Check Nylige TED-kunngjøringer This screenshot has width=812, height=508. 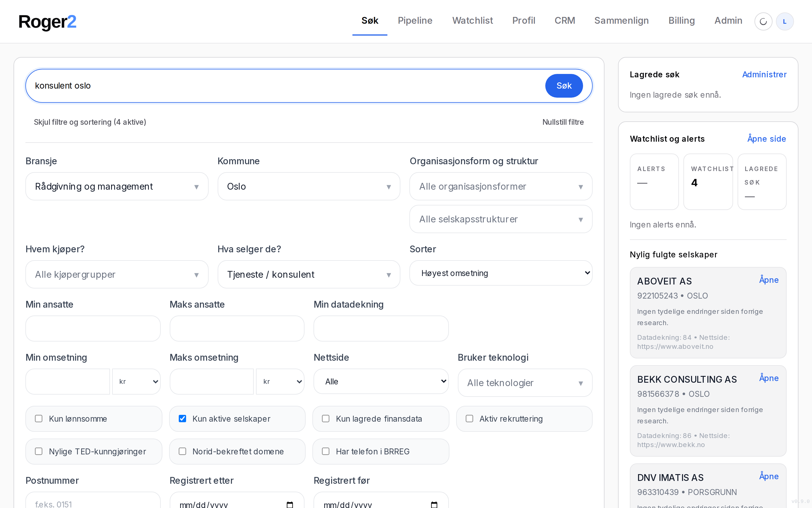[39, 451]
